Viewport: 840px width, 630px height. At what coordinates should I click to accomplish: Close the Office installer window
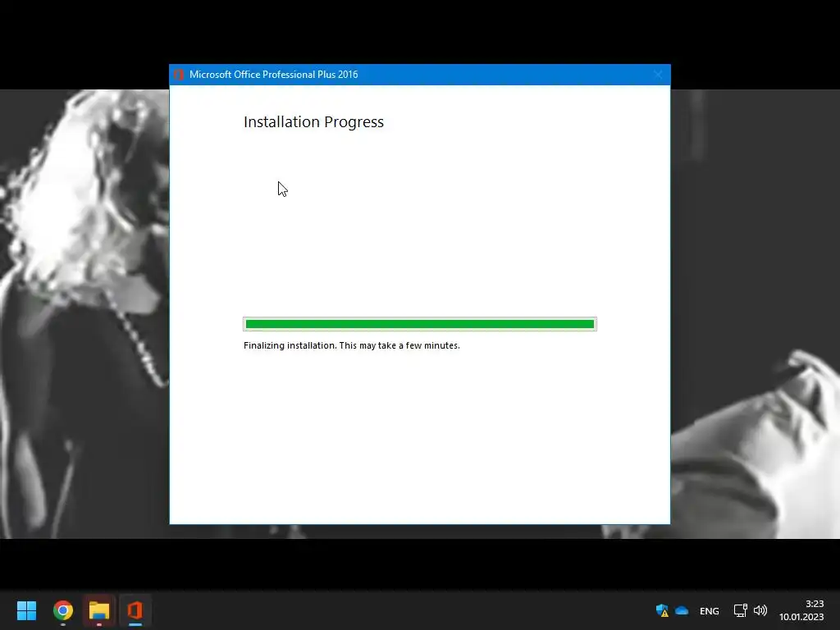[x=658, y=75]
